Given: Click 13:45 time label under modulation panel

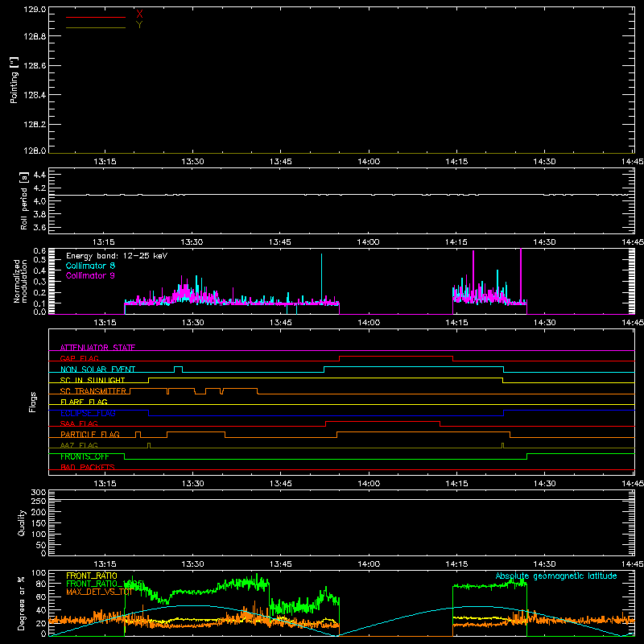Looking at the screenshot, I should pyautogui.click(x=280, y=323).
